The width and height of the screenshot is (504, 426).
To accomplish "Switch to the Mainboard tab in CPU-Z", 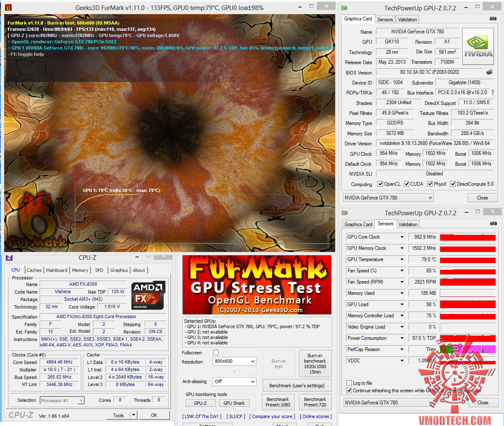I will [57, 270].
